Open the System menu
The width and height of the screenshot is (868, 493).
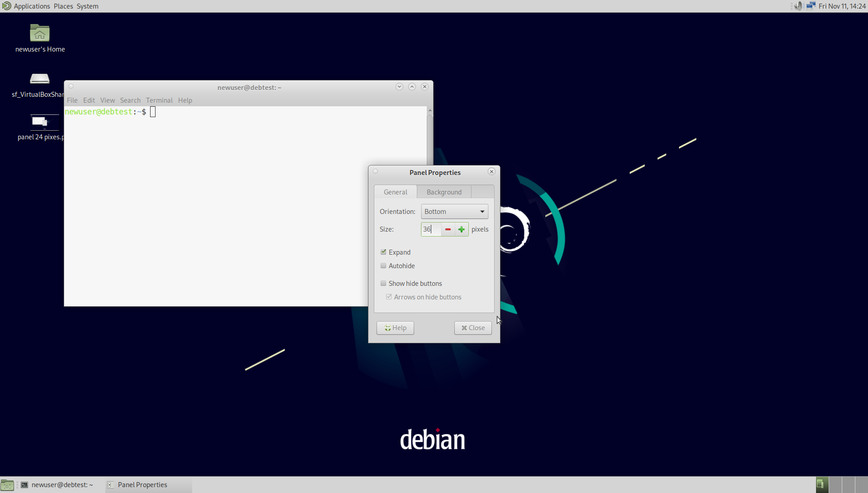[x=87, y=6]
